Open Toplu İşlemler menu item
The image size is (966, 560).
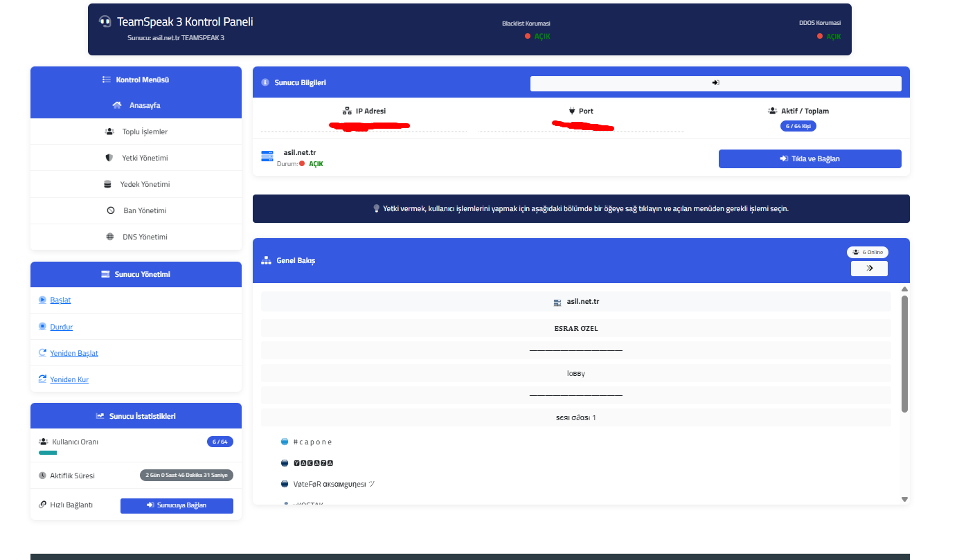click(x=136, y=132)
